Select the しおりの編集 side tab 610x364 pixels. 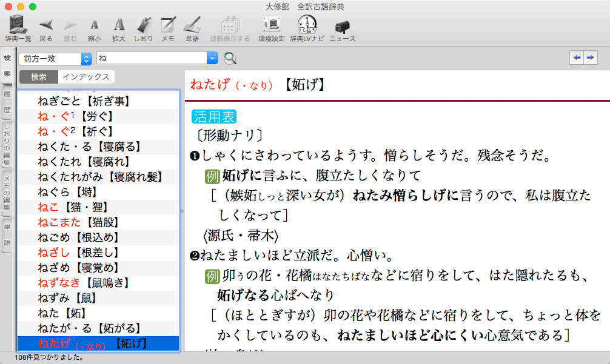point(7,147)
